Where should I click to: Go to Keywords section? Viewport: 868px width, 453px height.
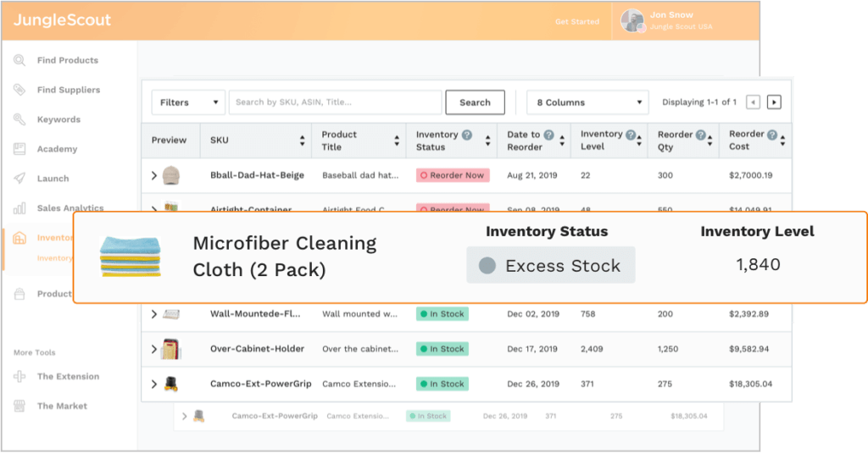pyautogui.click(x=58, y=119)
